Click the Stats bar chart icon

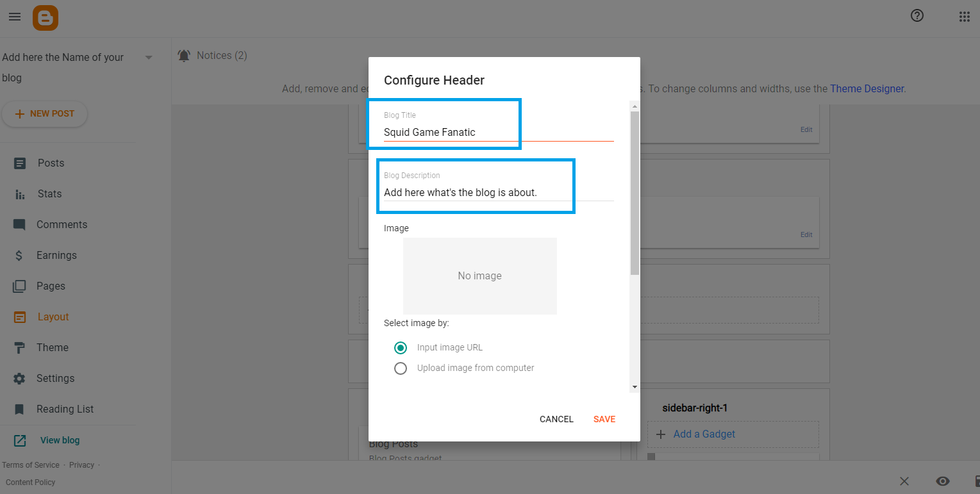click(20, 194)
